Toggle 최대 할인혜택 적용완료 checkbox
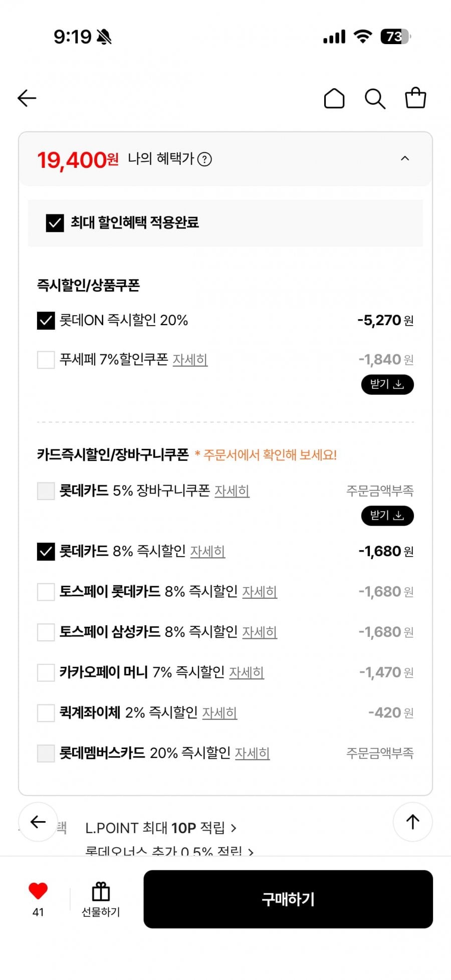 coord(55,223)
